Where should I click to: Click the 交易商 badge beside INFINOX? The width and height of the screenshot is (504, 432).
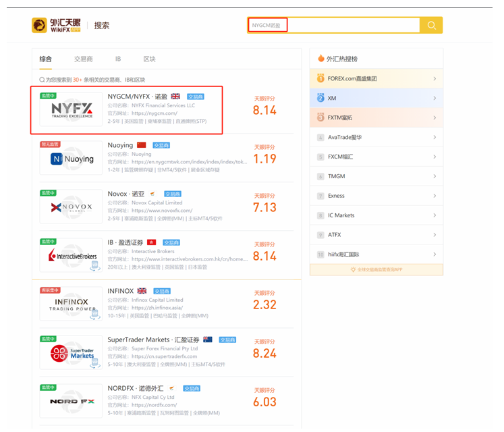coord(162,291)
